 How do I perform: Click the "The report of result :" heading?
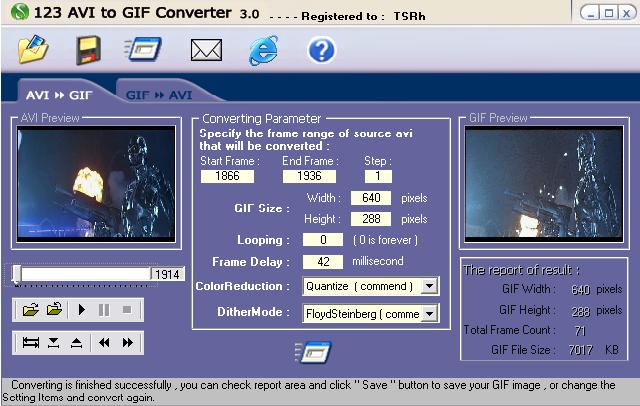521,270
